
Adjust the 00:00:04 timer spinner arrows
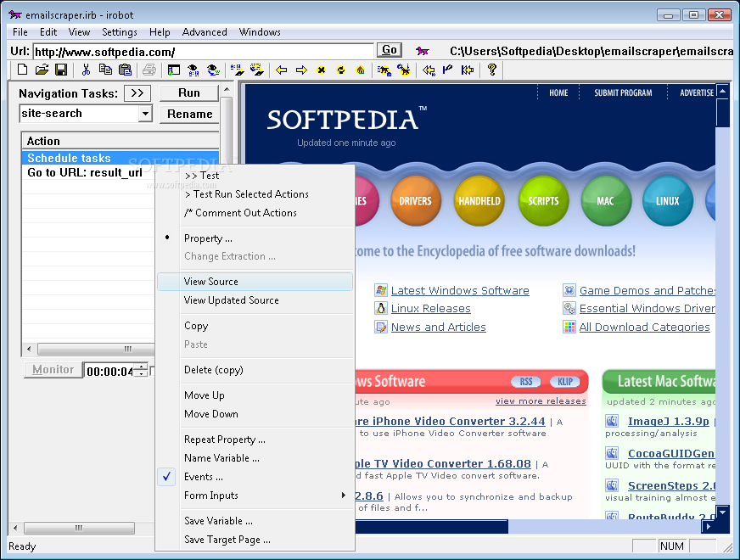[x=141, y=371]
